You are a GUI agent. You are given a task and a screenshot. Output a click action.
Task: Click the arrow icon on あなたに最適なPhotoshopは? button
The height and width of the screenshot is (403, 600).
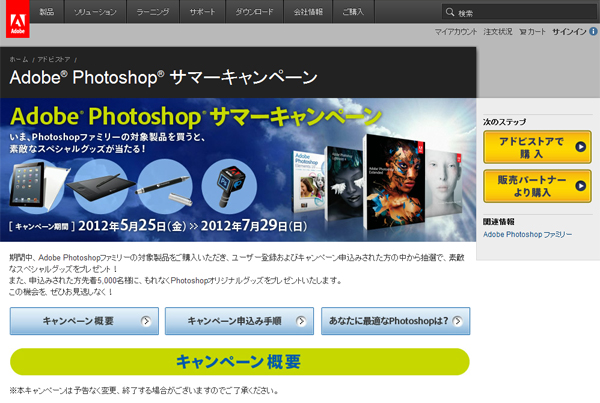(457, 321)
